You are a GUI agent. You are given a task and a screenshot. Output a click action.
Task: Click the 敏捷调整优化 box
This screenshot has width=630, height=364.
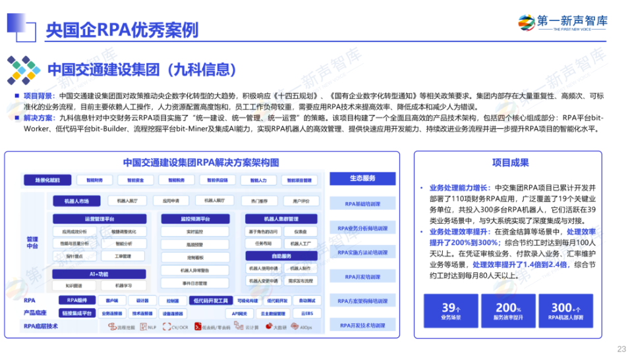tap(124, 232)
